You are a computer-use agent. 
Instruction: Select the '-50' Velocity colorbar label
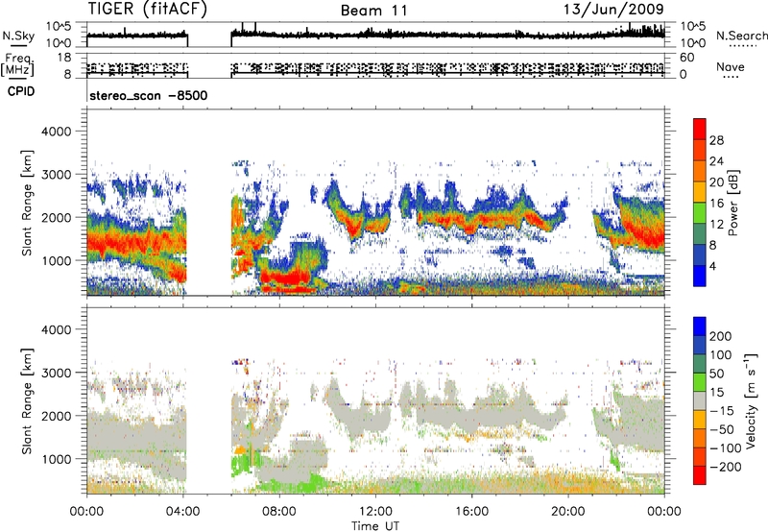722,429
